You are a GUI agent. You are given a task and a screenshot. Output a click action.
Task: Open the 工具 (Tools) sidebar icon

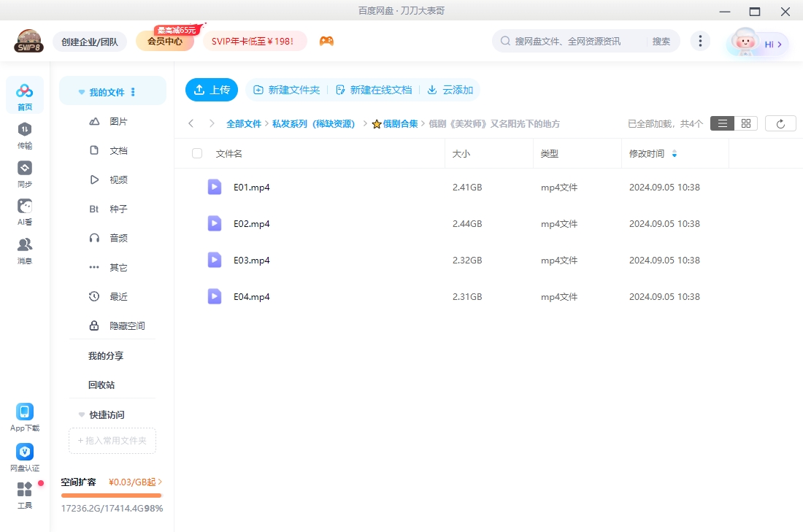(x=24, y=495)
